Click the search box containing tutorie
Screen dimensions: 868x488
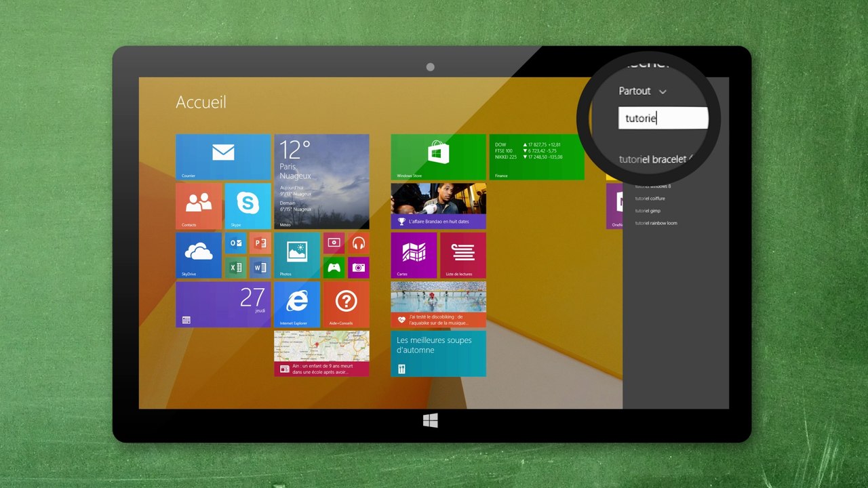pyautogui.click(x=663, y=118)
